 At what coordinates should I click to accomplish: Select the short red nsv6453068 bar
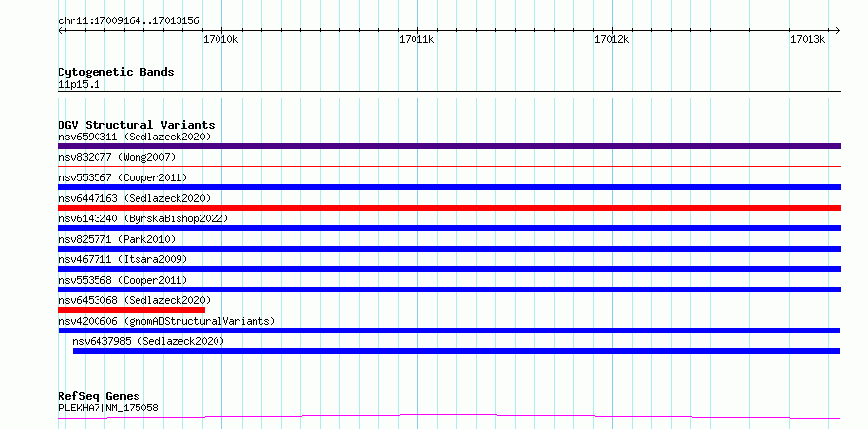tap(132, 310)
